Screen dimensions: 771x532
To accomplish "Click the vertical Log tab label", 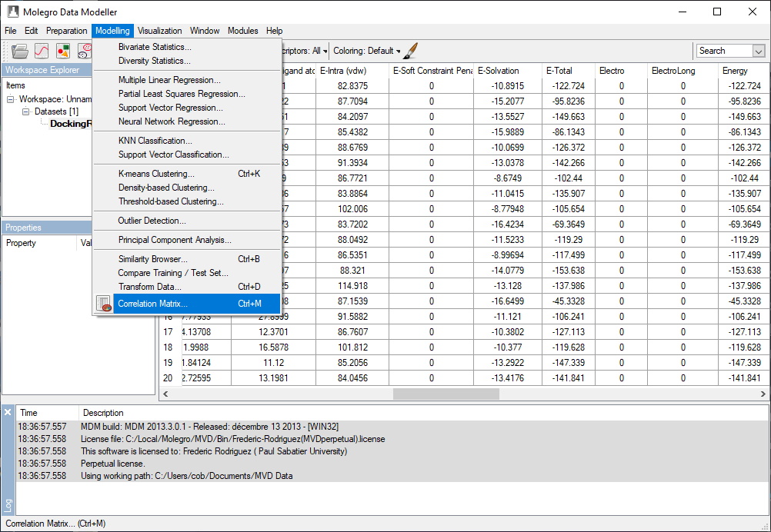I will pyautogui.click(x=8, y=505).
